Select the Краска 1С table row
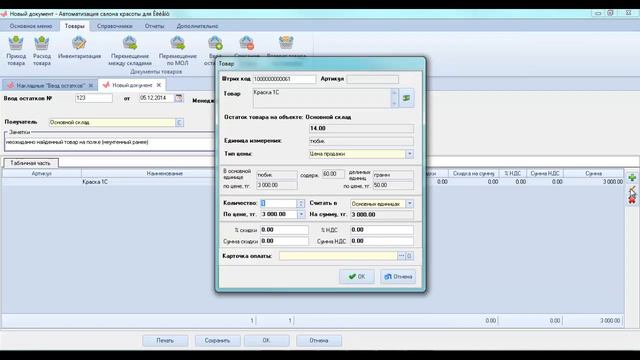640x360 pixels. 313,182
